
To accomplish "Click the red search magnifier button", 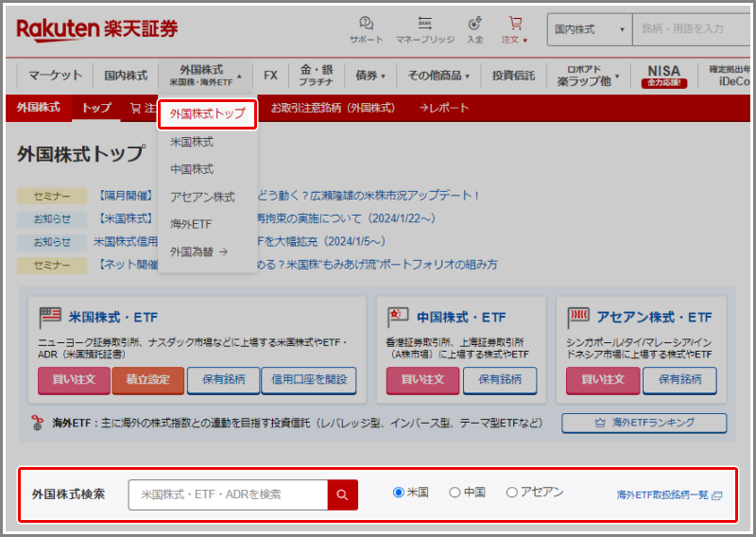I will [x=342, y=494].
